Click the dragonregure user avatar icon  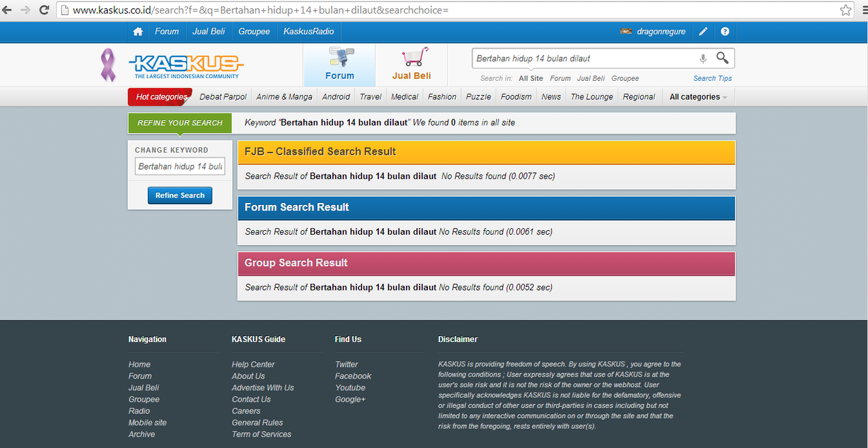click(626, 31)
